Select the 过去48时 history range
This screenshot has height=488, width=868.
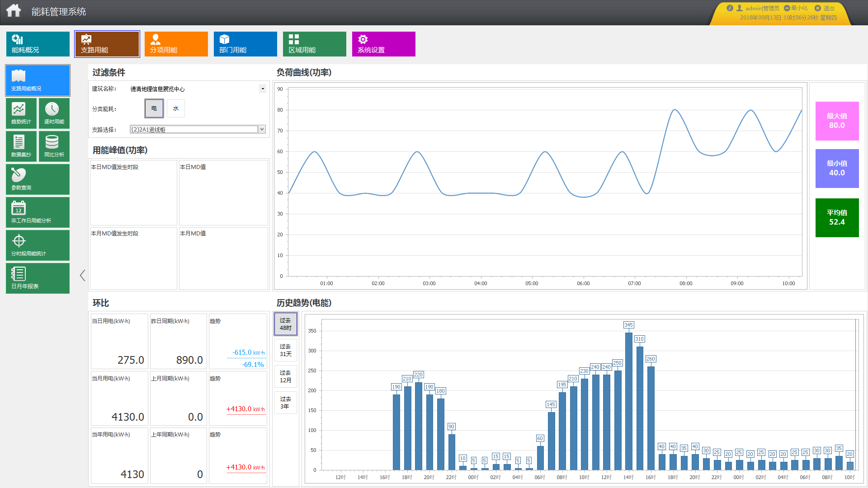[285, 324]
